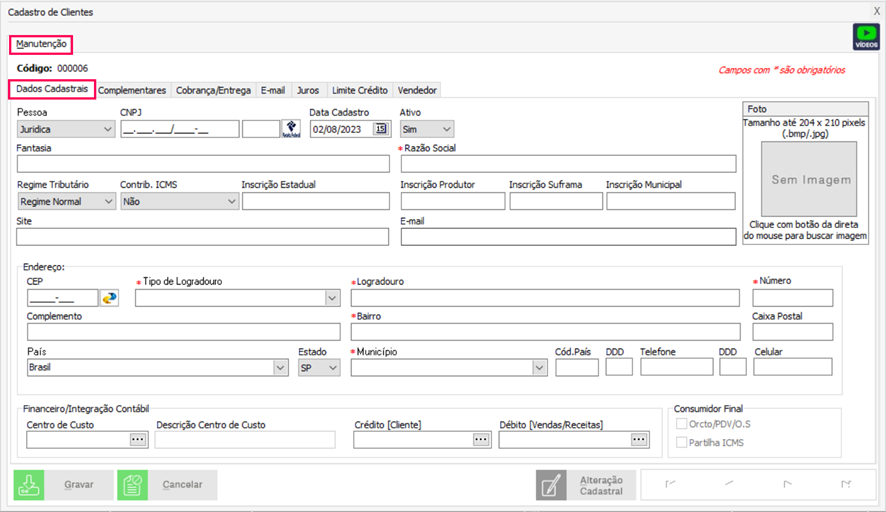Enable the Partilha ICMS checkbox

pos(682,442)
